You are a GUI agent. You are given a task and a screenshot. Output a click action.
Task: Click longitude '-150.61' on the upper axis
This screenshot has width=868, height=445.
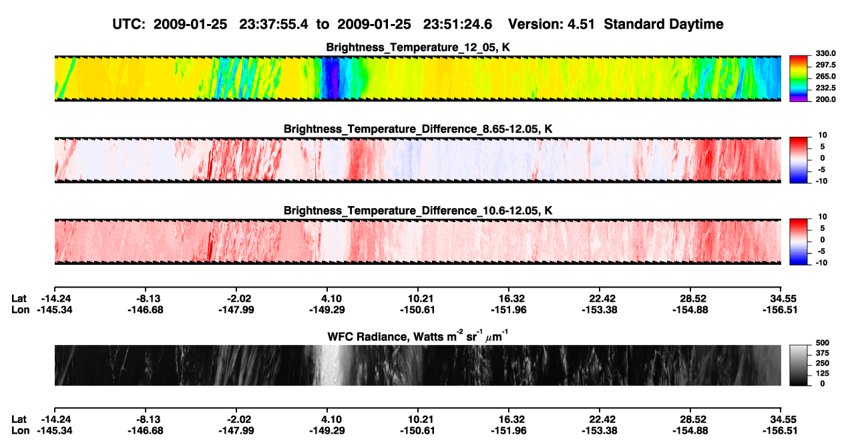(418, 310)
